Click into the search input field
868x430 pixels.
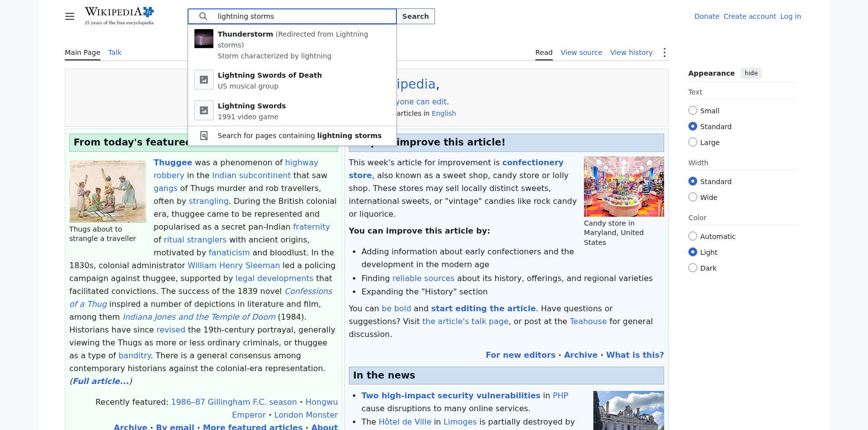[292, 16]
